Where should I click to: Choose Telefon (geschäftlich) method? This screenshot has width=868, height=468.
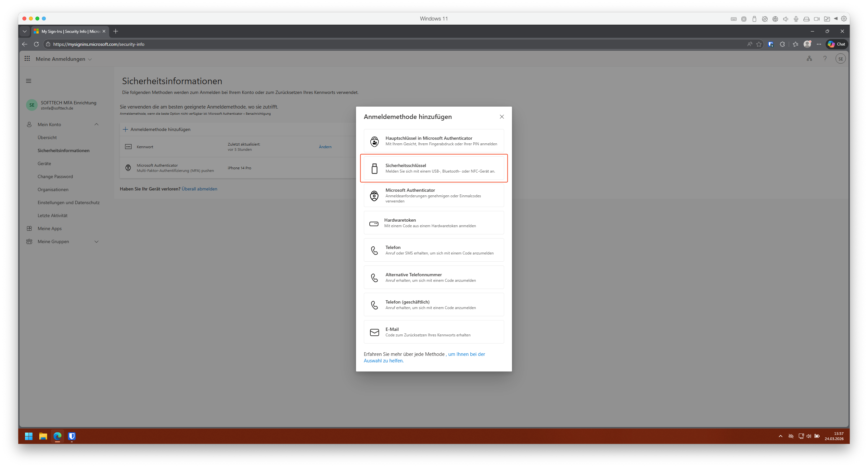tap(434, 305)
